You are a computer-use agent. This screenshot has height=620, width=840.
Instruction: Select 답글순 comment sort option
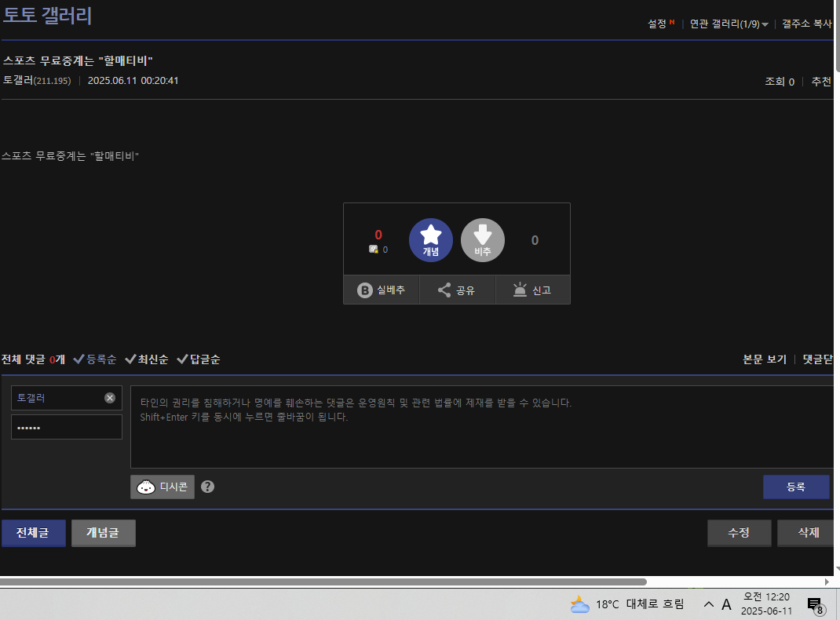(x=198, y=359)
